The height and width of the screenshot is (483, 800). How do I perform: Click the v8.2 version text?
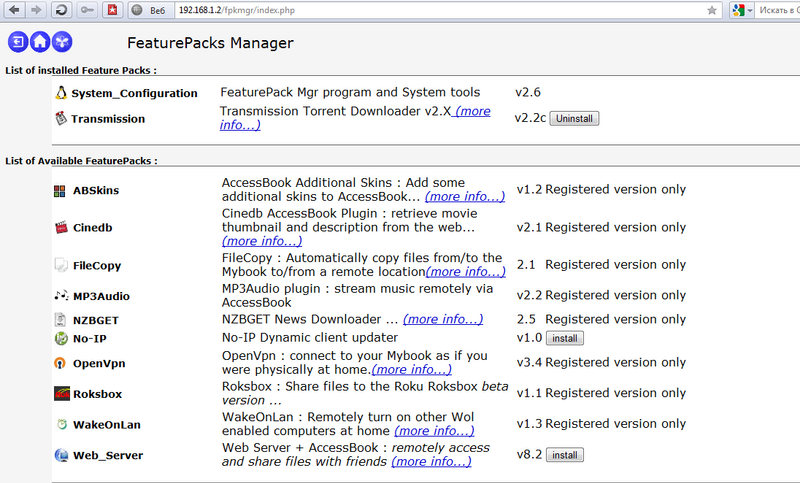pos(529,454)
